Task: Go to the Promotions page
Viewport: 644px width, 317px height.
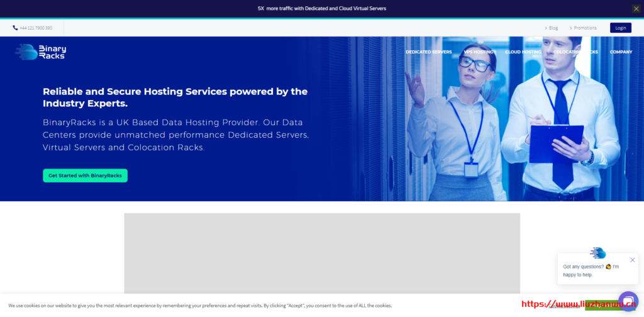Action: point(584,28)
